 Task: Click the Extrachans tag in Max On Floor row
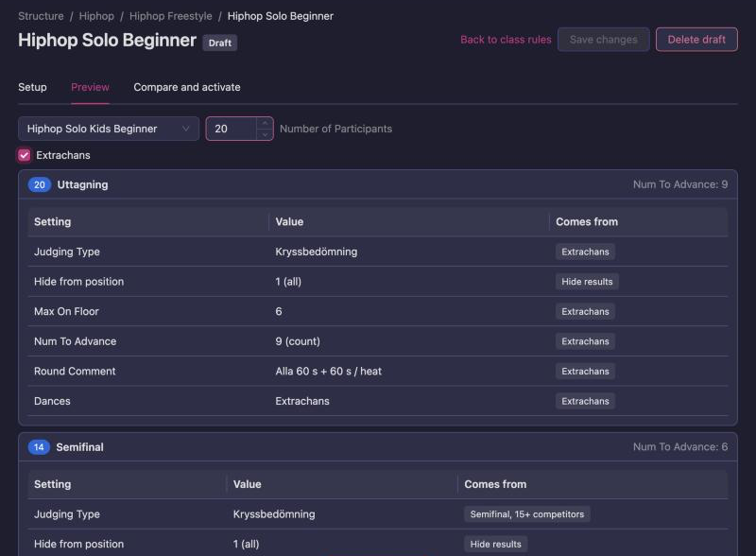(x=585, y=312)
